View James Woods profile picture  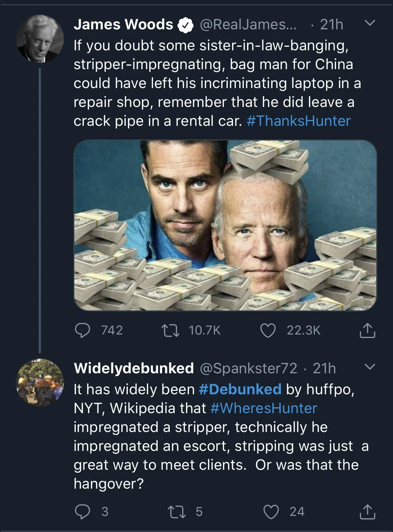pos(40,39)
